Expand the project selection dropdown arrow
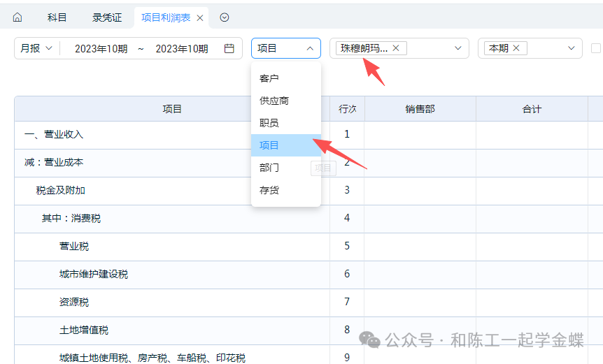 [458, 48]
